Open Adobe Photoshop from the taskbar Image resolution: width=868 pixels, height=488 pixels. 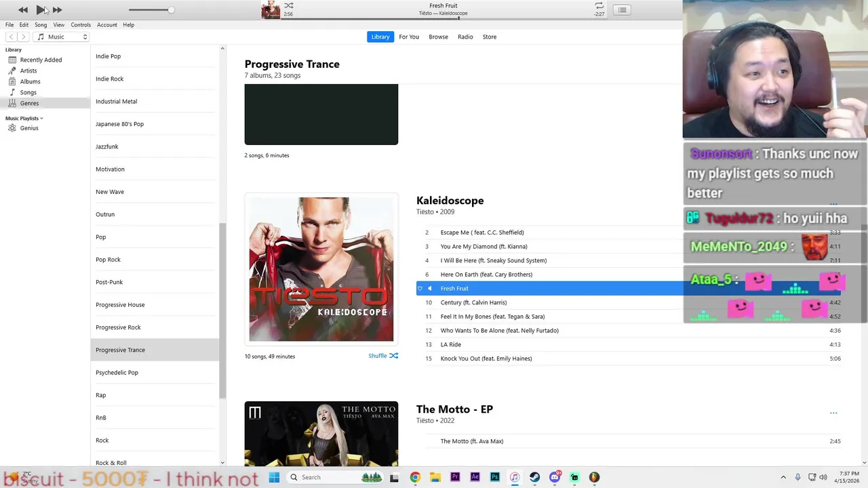(x=495, y=477)
